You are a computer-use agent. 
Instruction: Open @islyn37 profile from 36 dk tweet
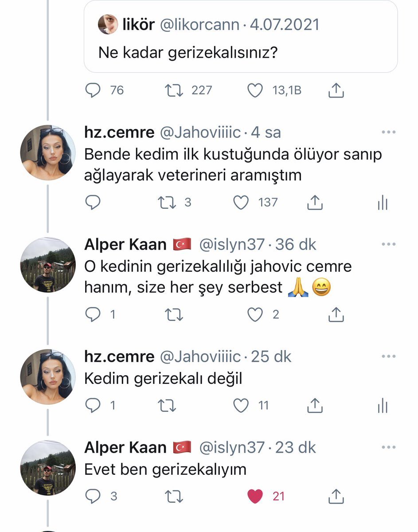click(x=232, y=244)
